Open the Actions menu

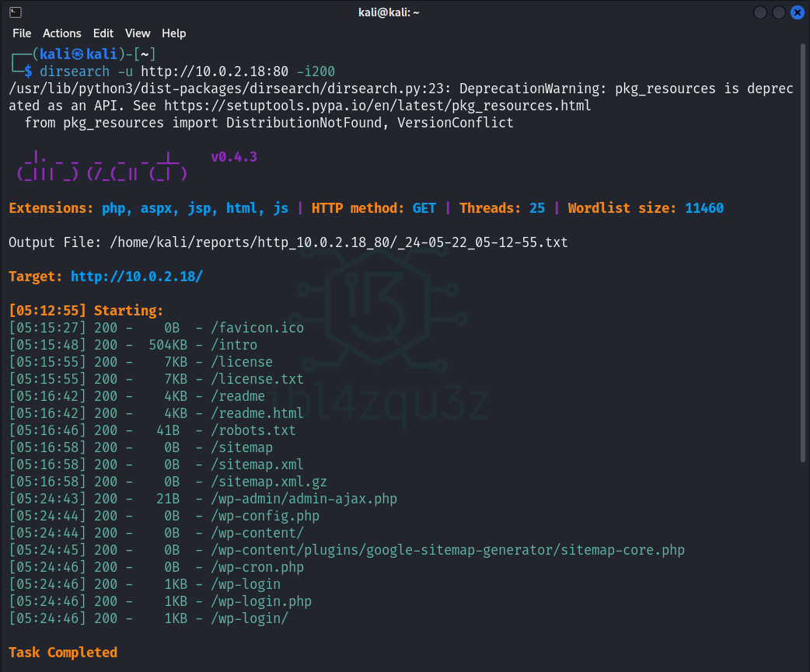[61, 33]
